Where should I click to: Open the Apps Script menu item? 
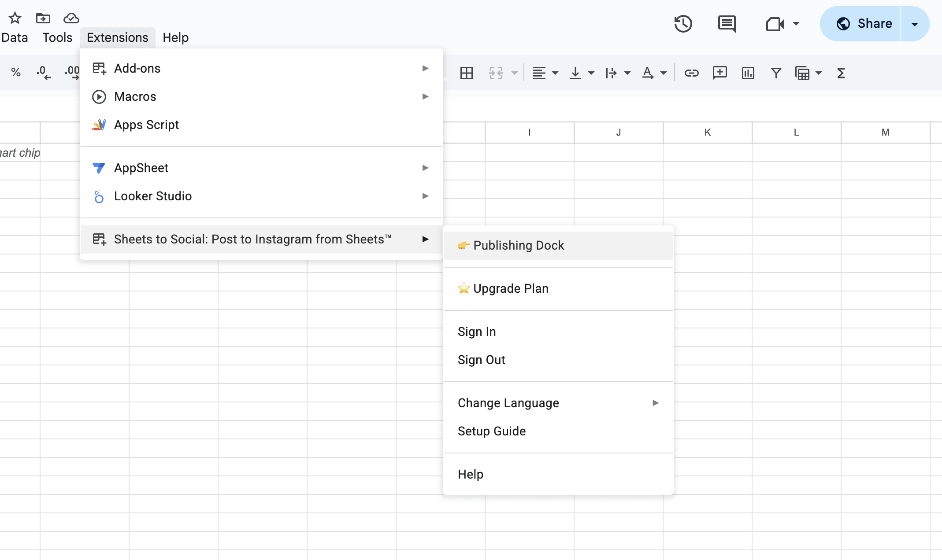pos(147,125)
